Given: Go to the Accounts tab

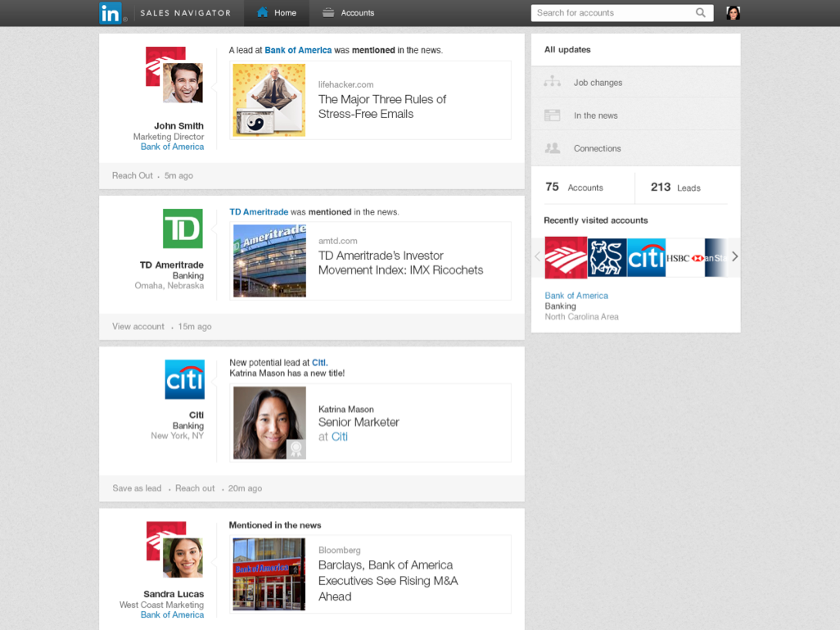Looking at the screenshot, I should point(348,13).
